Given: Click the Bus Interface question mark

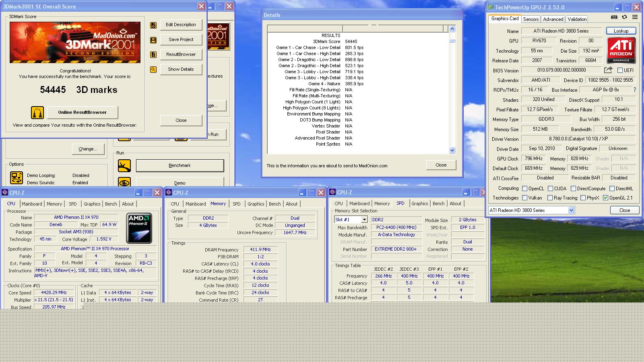Looking at the screenshot, I should coord(635,90).
